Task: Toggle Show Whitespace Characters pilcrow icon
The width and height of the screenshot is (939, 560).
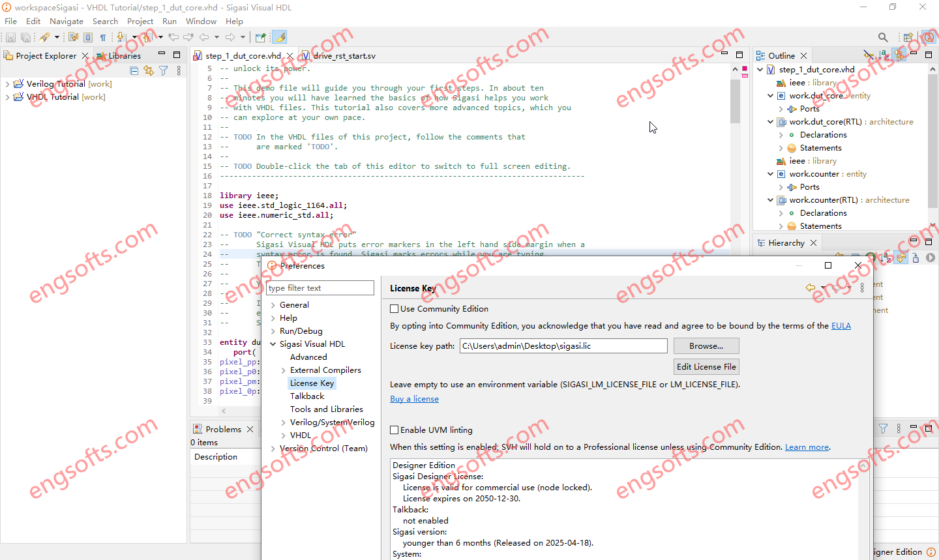Action: point(102,37)
